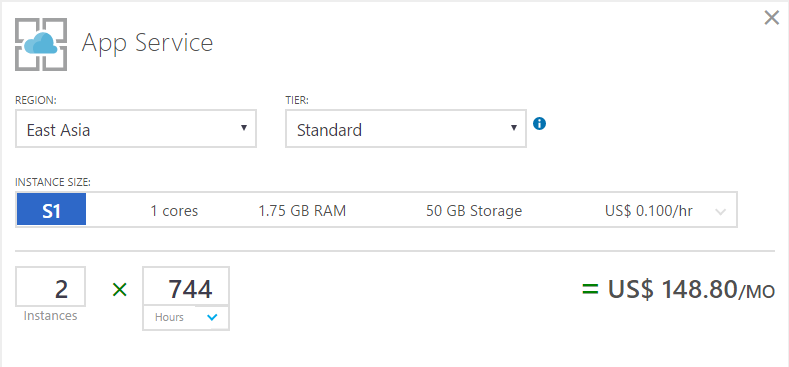
Task: Click the US$ 148.80 monthly total
Action: click(x=691, y=289)
